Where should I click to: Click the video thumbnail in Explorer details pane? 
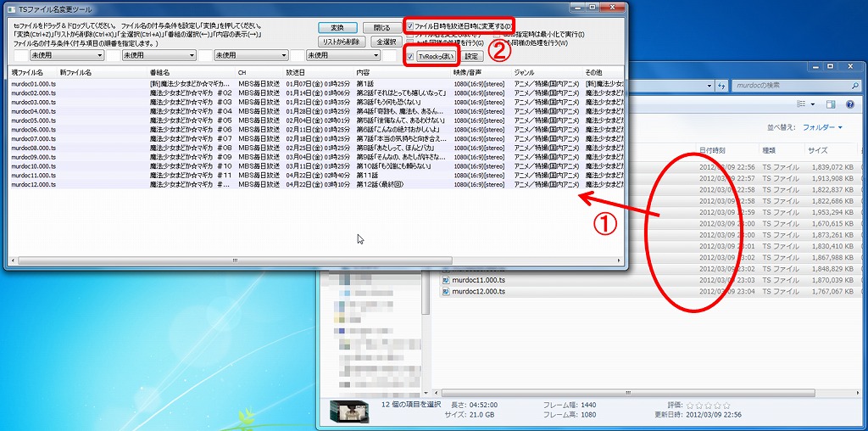(x=349, y=411)
